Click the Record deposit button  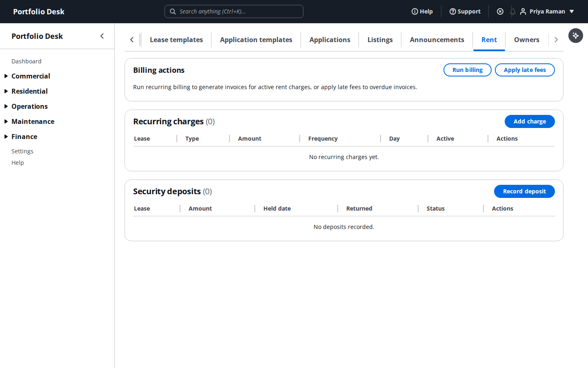(524, 191)
